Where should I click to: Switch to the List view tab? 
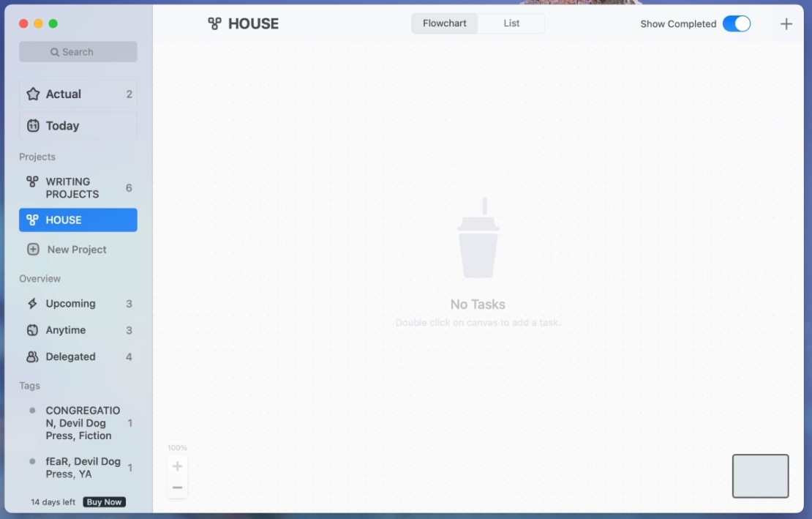pos(511,23)
